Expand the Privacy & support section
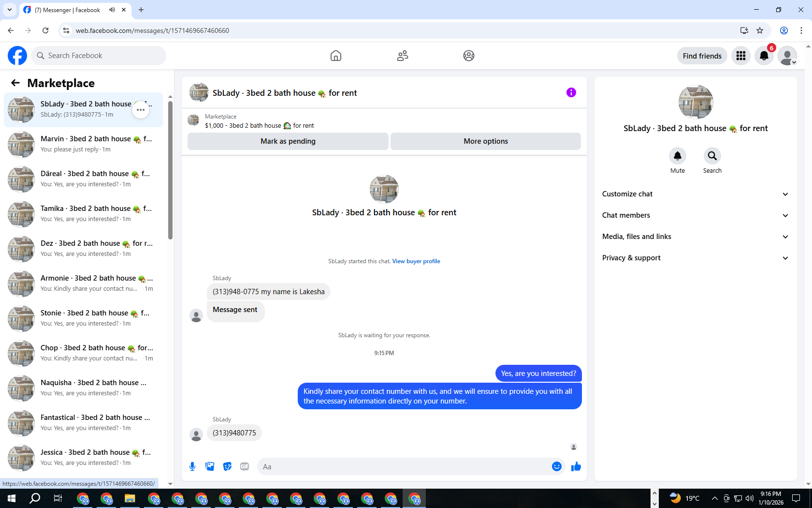Image resolution: width=812 pixels, height=508 pixels. [695, 258]
